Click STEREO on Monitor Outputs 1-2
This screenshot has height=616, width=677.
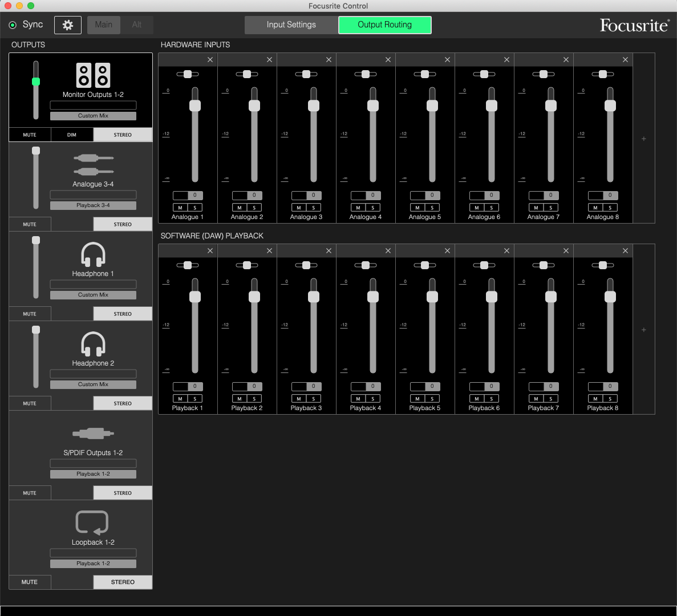[x=123, y=135]
